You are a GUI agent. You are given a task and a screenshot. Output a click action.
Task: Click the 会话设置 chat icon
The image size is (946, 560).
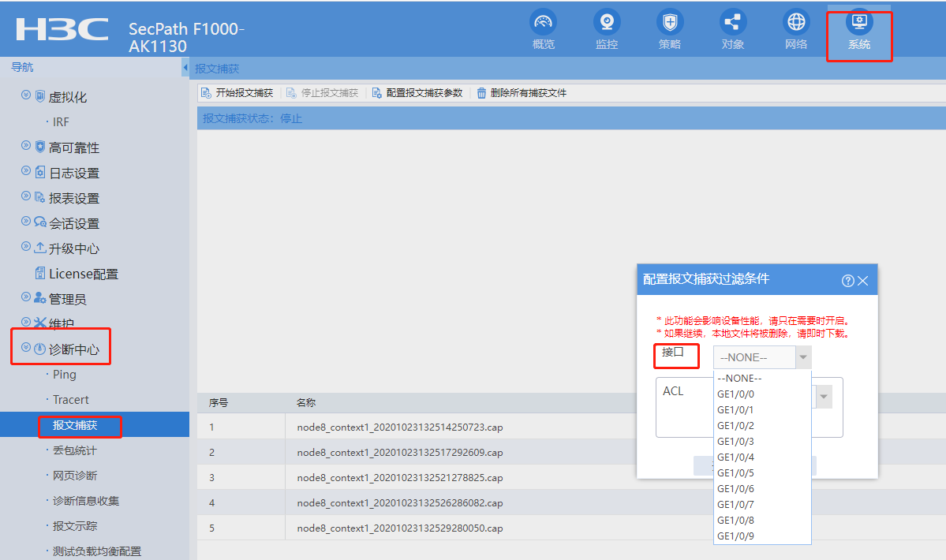39,222
